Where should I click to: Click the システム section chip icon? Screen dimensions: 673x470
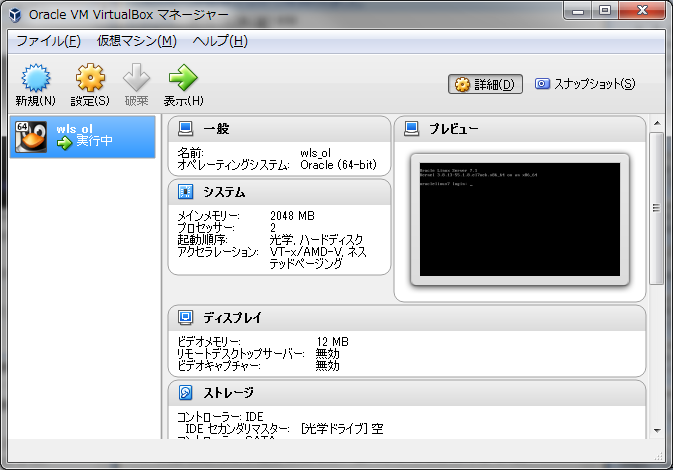pos(186,192)
